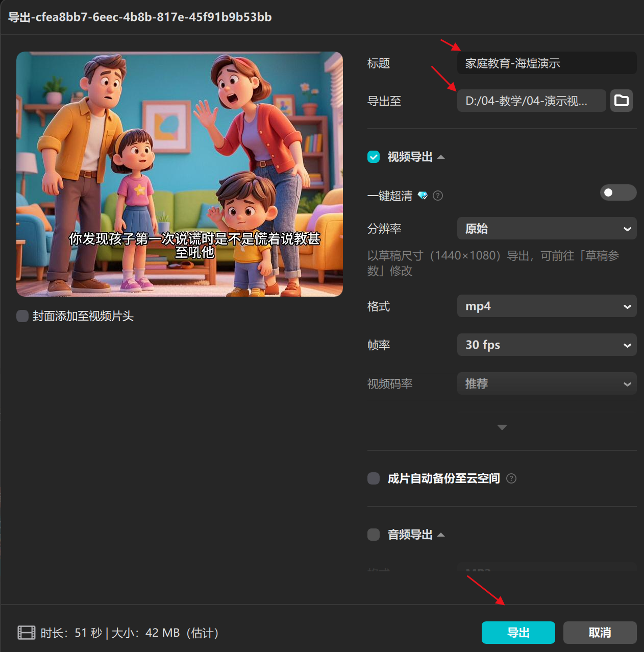Click the 导出 export button
Viewport: 644px width, 652px height.
click(x=518, y=633)
